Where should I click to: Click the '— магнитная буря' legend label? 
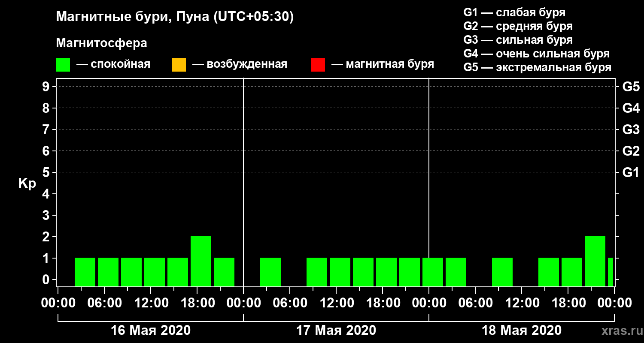coord(383,64)
